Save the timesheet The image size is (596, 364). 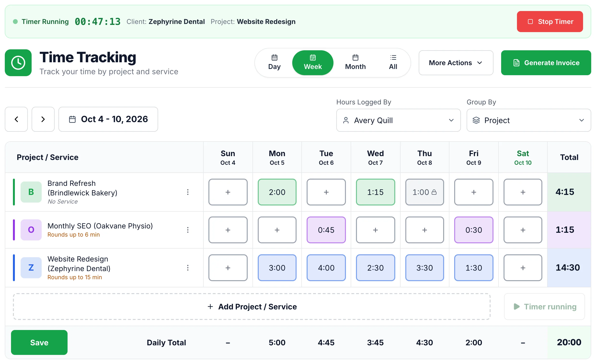coord(39,342)
